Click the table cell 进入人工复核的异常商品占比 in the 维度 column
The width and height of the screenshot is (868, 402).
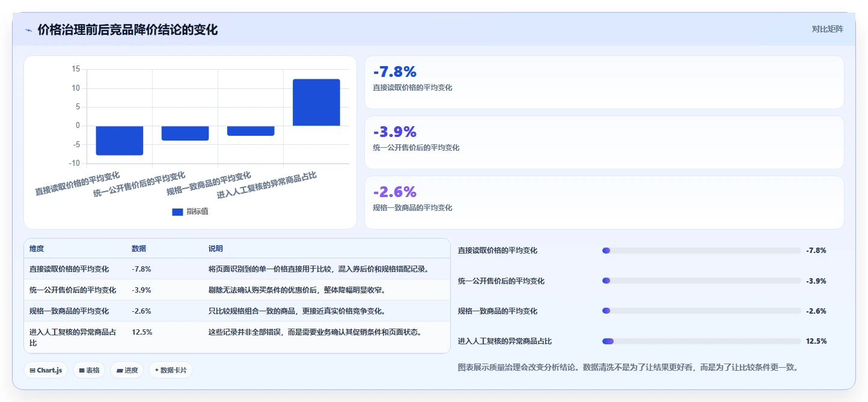(73, 338)
